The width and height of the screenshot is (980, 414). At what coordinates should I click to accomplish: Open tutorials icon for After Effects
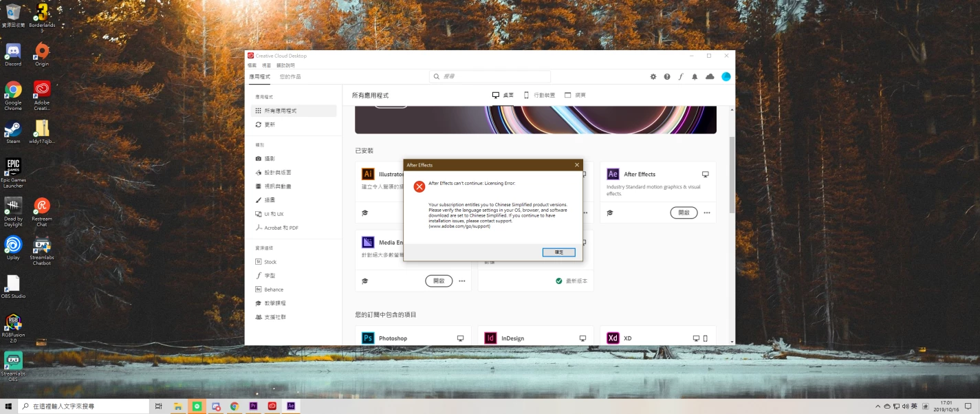click(x=609, y=213)
